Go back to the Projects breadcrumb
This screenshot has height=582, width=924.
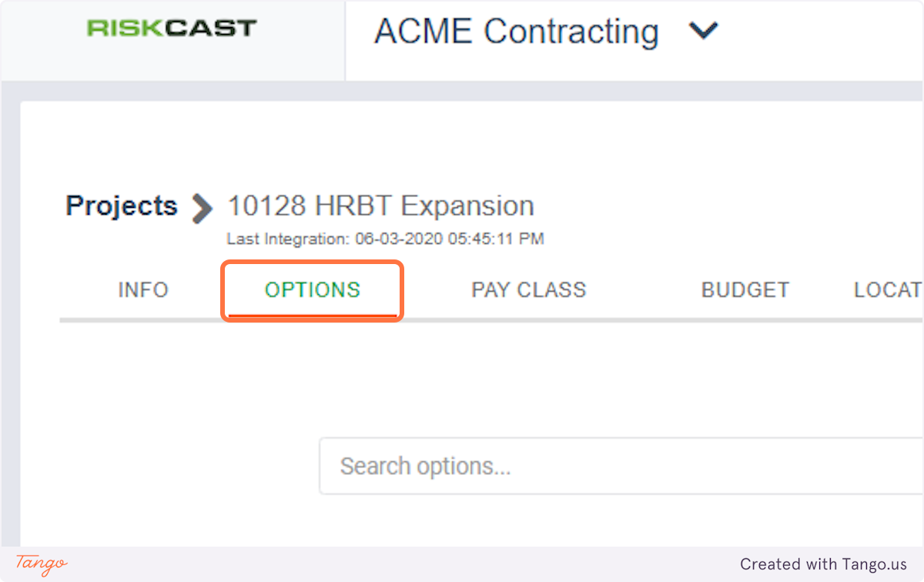pos(122,206)
